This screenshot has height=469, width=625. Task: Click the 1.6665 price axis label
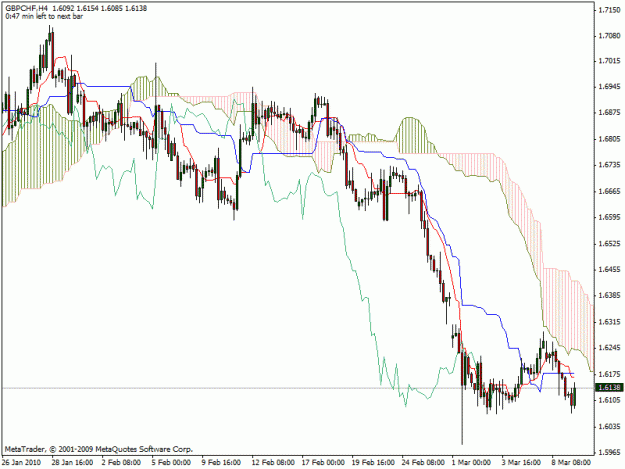pos(609,191)
